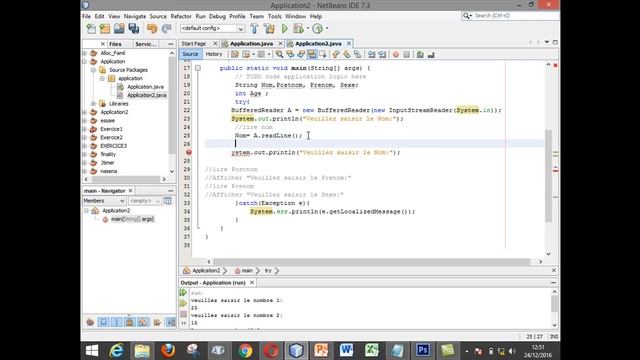Click the Start Macro Recording red circle
Viewport: 640px width, 360px height.
396,54
